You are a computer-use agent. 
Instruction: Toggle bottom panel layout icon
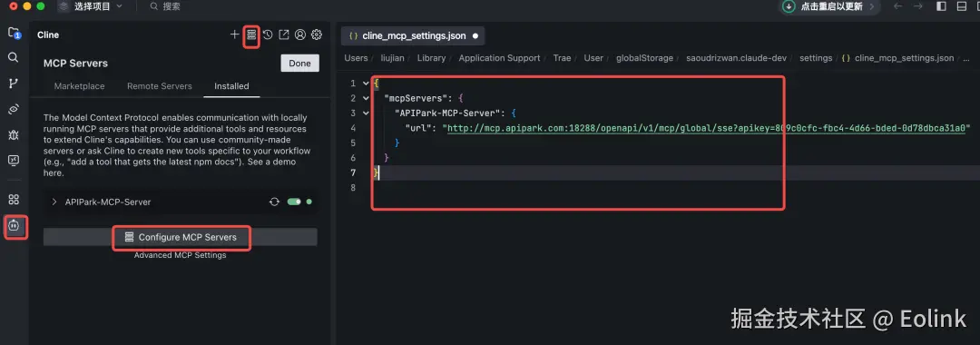click(961, 6)
